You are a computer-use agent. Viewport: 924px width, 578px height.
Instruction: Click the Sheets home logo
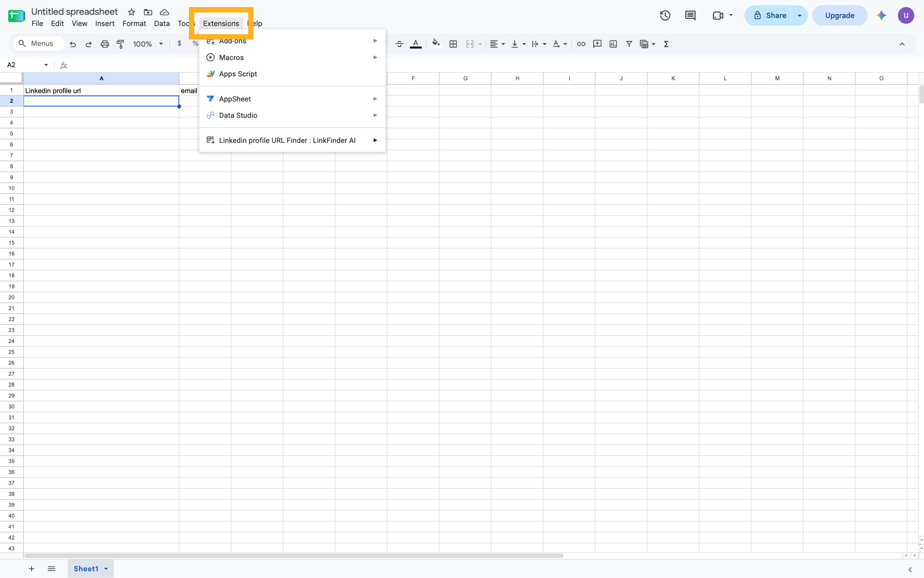click(16, 16)
